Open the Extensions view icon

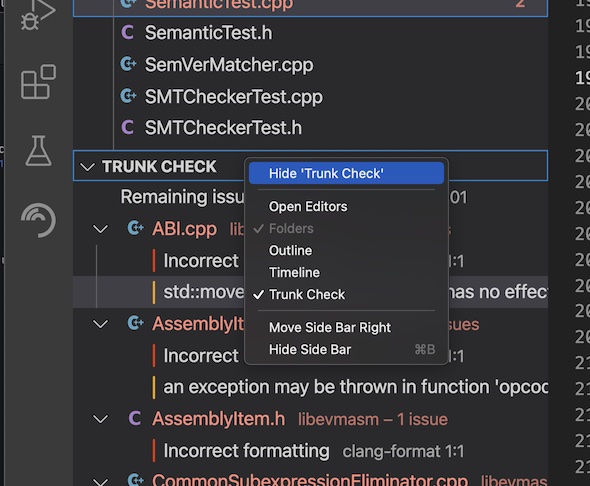pos(38,82)
